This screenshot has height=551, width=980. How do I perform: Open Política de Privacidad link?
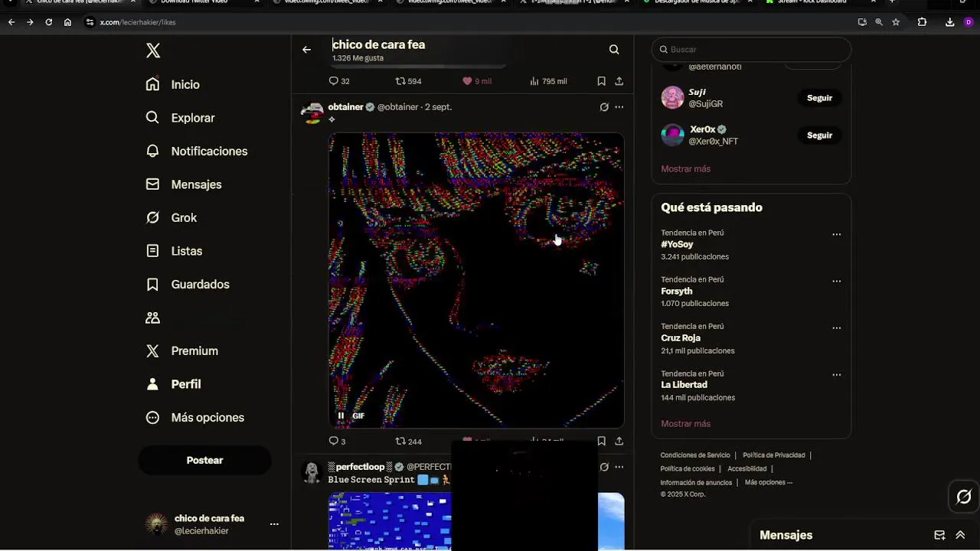click(773, 455)
